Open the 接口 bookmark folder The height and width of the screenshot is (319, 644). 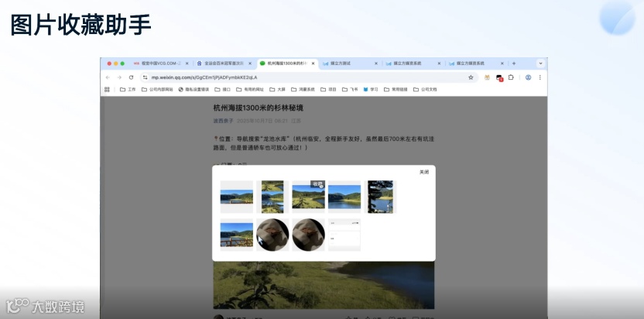[x=222, y=89]
